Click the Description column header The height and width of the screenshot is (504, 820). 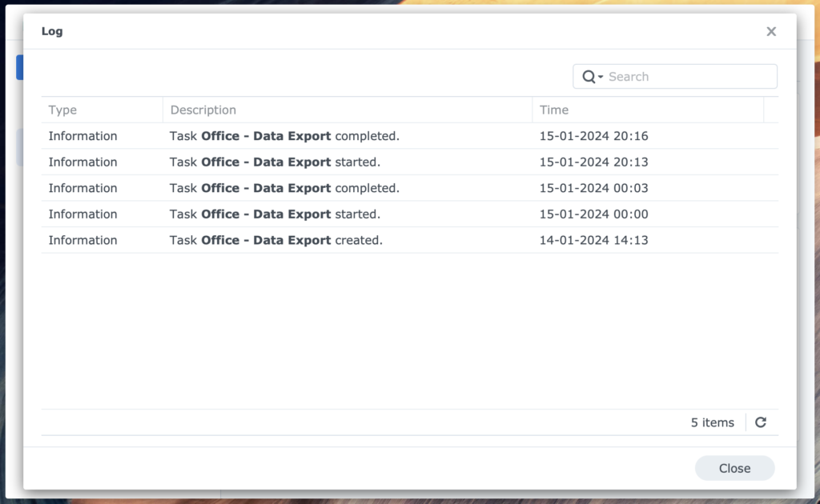click(x=203, y=110)
